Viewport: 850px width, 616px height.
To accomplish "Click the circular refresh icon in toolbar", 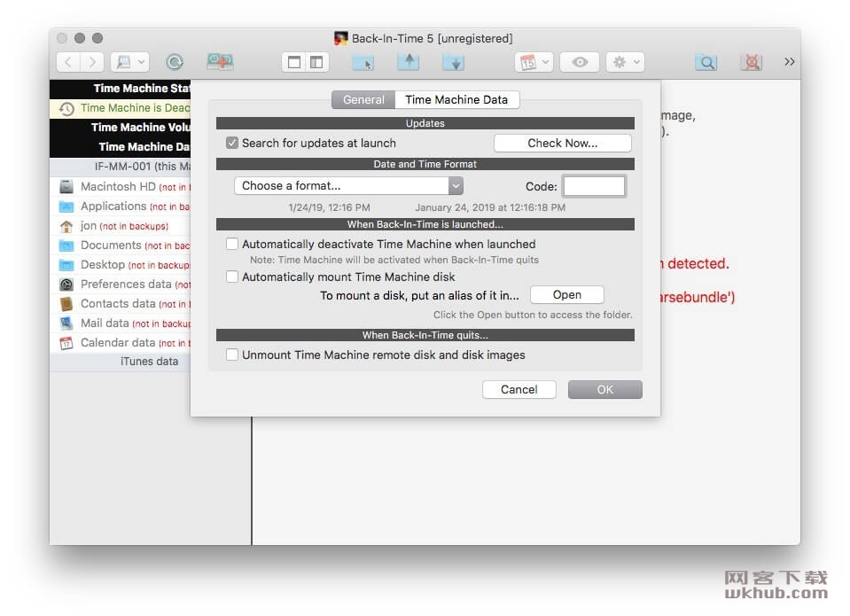I will coord(174,62).
